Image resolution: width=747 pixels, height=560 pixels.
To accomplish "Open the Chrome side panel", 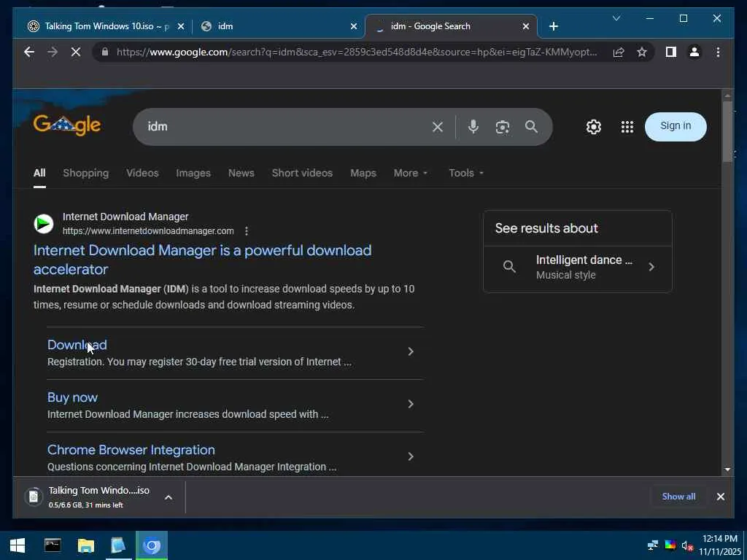I will pyautogui.click(x=671, y=52).
